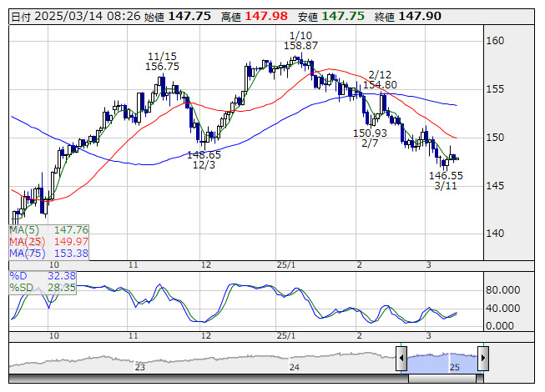Screen dimensions: 545x392
Task: Click the 150 price axis label
Action: pyautogui.click(x=495, y=138)
